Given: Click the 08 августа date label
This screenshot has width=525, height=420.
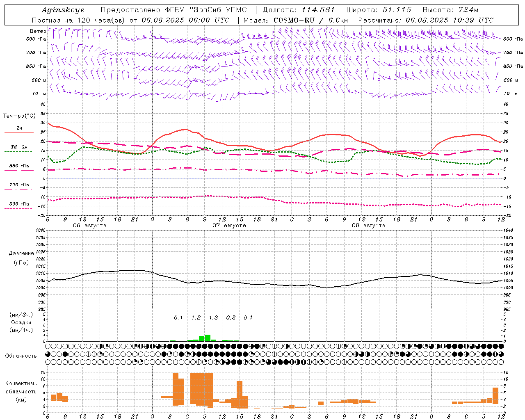Looking at the screenshot, I should (369, 226).
